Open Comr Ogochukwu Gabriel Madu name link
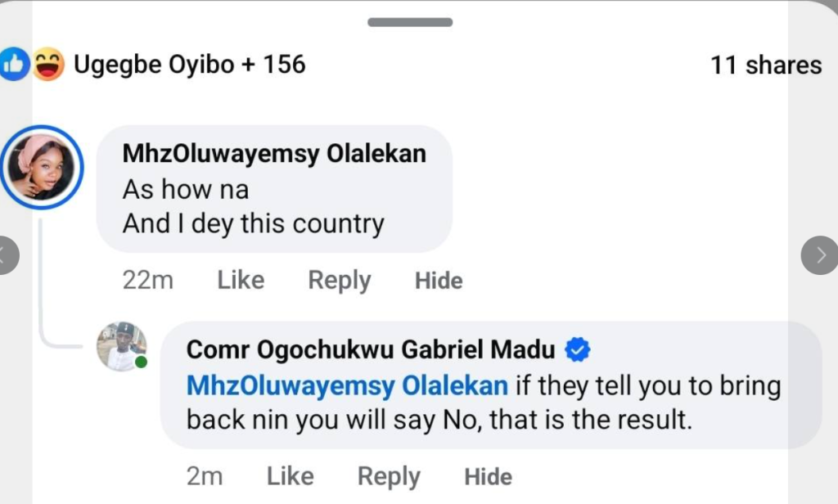 (371, 350)
